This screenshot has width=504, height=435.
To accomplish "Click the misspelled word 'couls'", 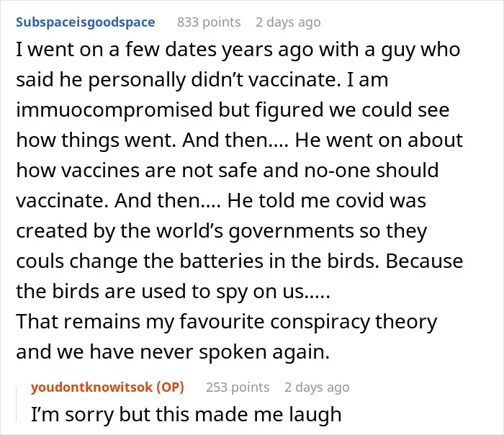I will click(40, 261).
